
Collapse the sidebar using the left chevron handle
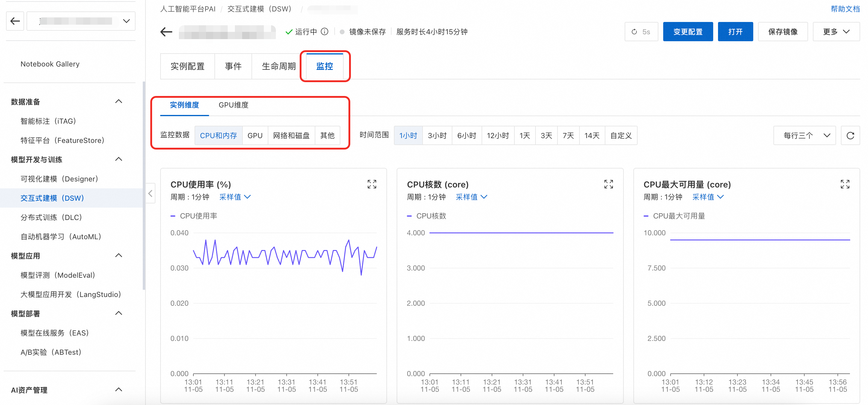pyautogui.click(x=150, y=193)
